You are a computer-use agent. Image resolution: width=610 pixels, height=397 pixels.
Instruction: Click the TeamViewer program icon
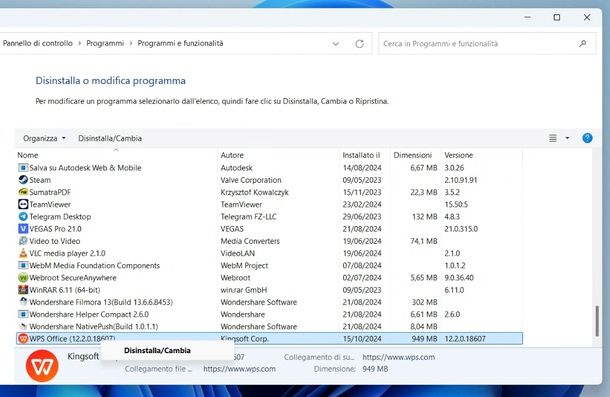coord(23,204)
